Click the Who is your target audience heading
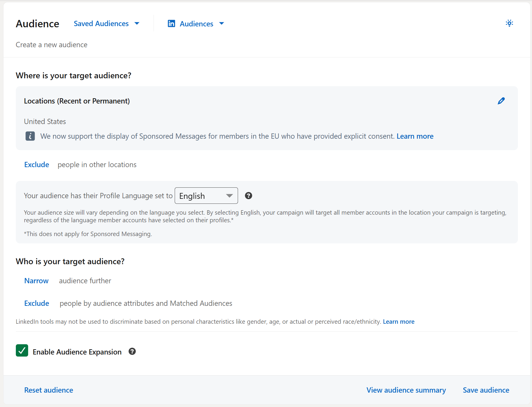Screen dimensions: 532x407 coord(70,261)
